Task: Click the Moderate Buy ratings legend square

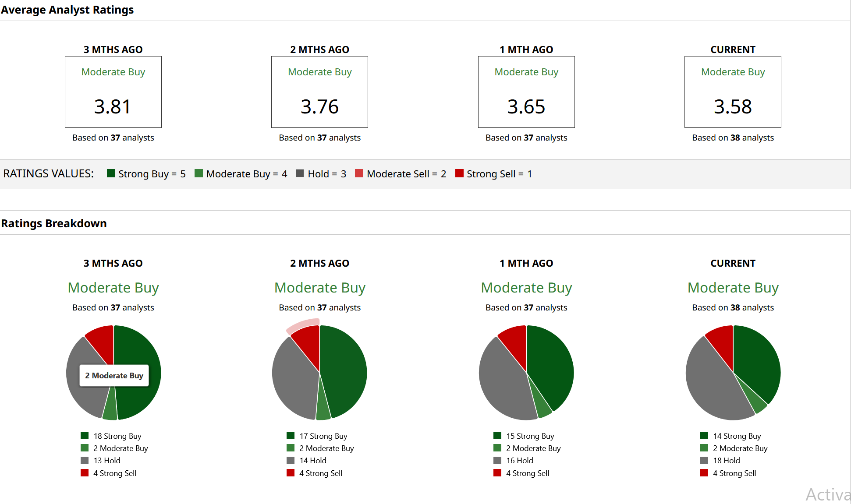Action: (199, 173)
